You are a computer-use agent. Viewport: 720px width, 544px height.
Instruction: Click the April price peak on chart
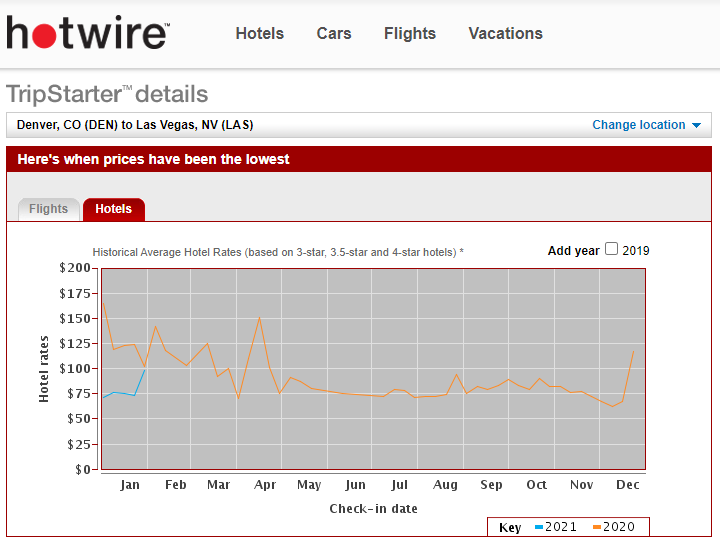259,318
